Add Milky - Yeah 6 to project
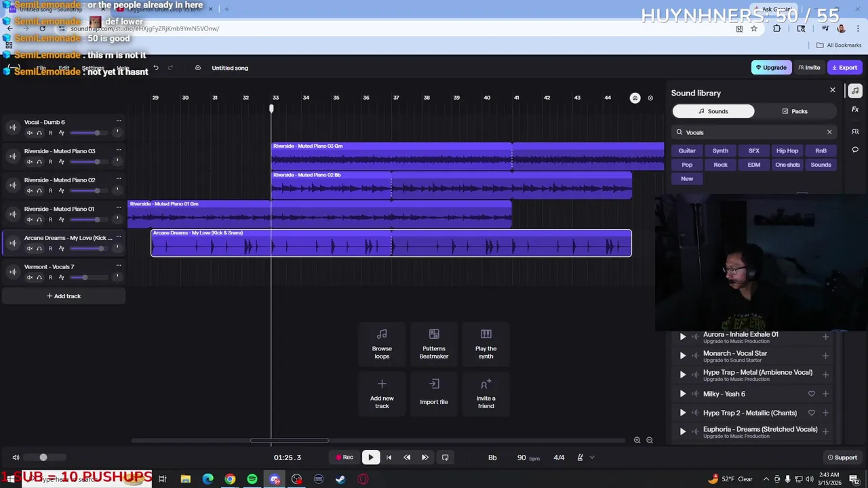Viewport: 868px width, 488px height. tap(825, 394)
